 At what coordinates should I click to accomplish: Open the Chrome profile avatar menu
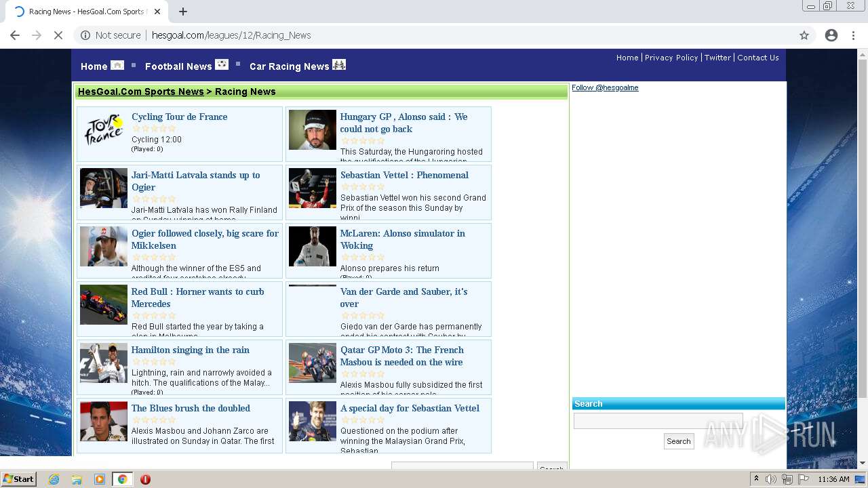point(831,35)
